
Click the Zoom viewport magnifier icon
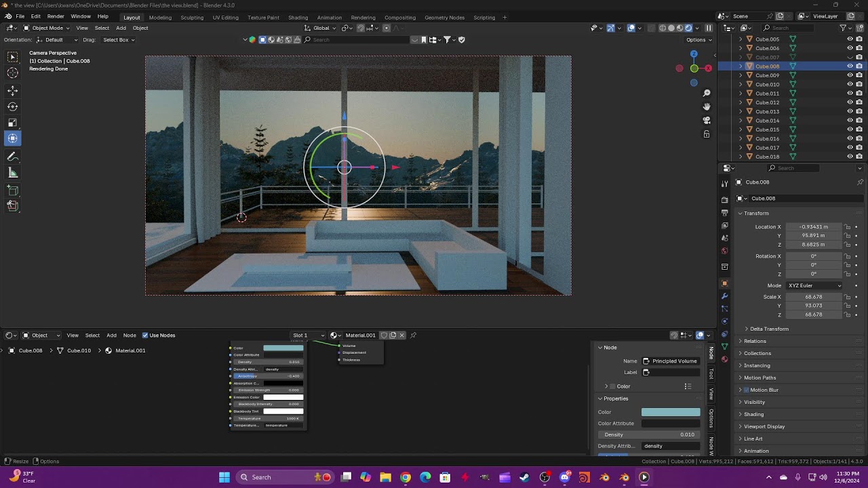(707, 93)
